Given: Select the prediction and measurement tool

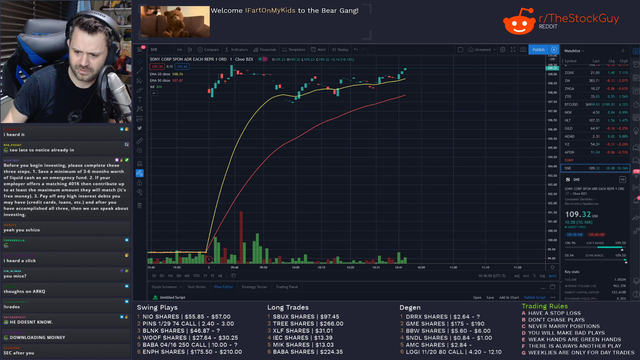Looking at the screenshot, I should 140,119.
